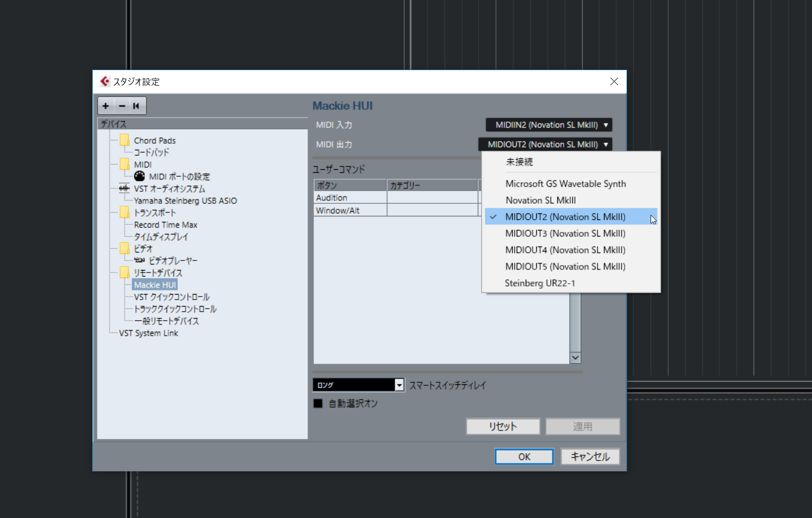
Task: Select MIDI ポートの設定 tree item
Action: pyautogui.click(x=179, y=176)
